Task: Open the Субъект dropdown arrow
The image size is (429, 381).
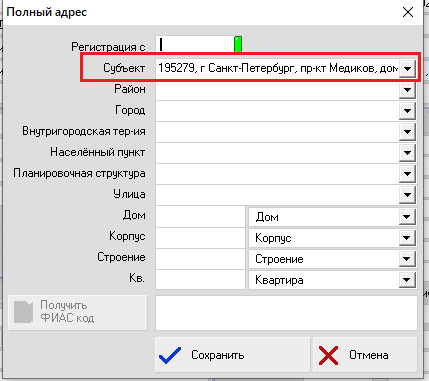Action: coord(407,69)
